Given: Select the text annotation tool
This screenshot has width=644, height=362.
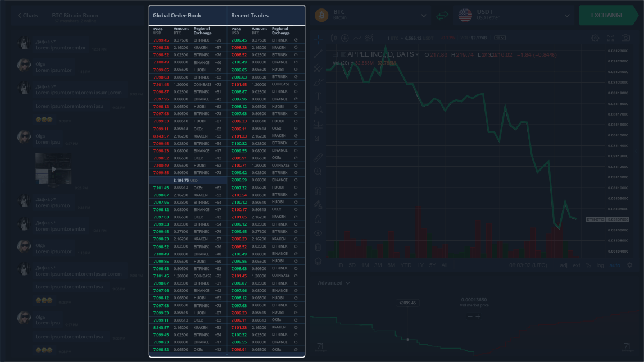Looking at the screenshot, I should click(x=318, y=96).
